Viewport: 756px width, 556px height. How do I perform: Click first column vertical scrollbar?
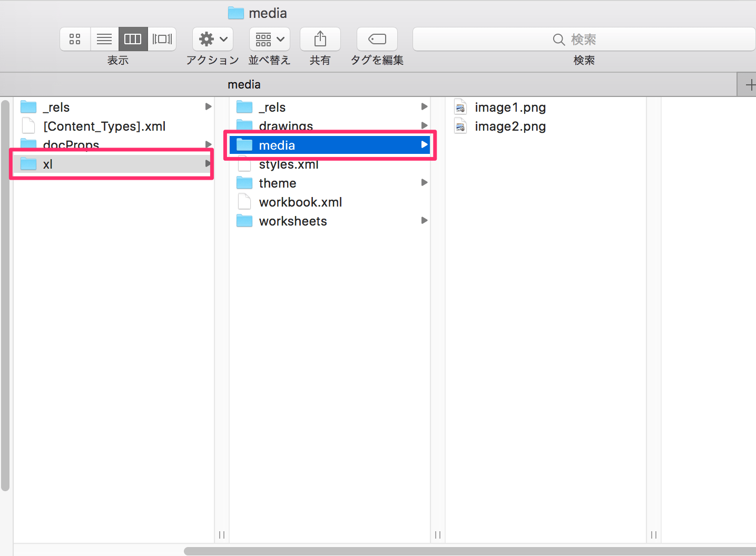(x=5, y=295)
